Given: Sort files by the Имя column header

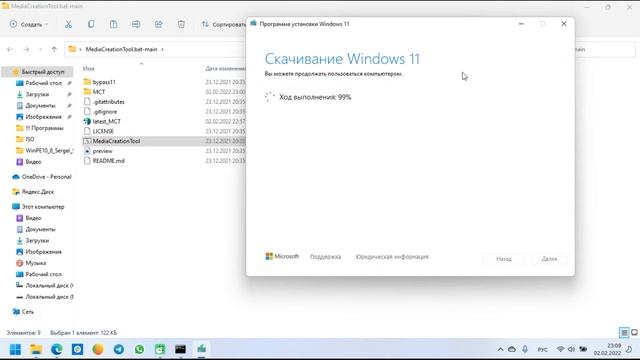Looking at the screenshot, I should (x=89, y=69).
